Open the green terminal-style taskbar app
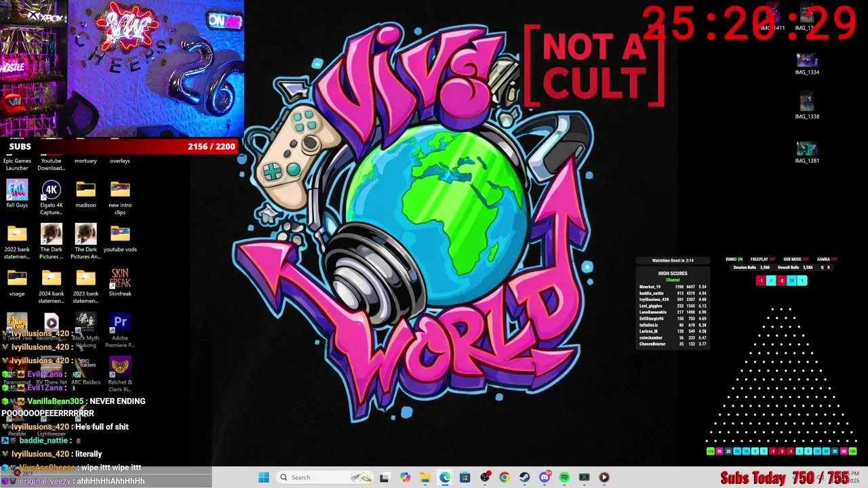 [x=584, y=477]
